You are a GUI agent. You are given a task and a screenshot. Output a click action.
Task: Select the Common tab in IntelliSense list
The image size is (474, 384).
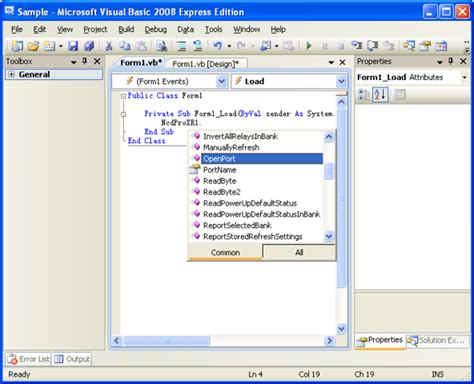[x=225, y=252]
